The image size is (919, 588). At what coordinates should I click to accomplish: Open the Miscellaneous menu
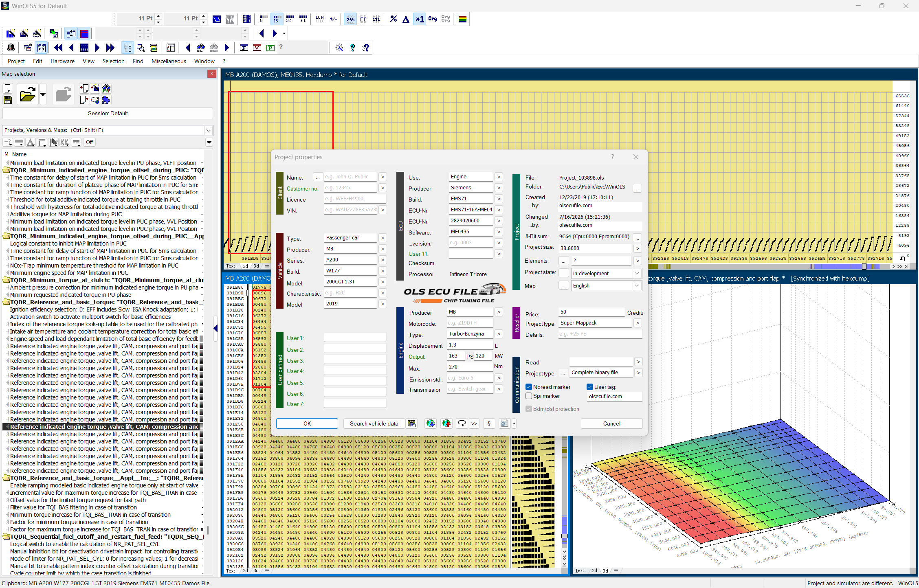click(x=169, y=61)
